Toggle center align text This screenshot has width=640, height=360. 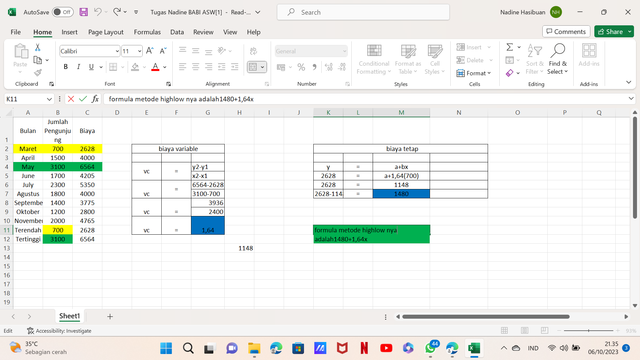tap(196, 67)
